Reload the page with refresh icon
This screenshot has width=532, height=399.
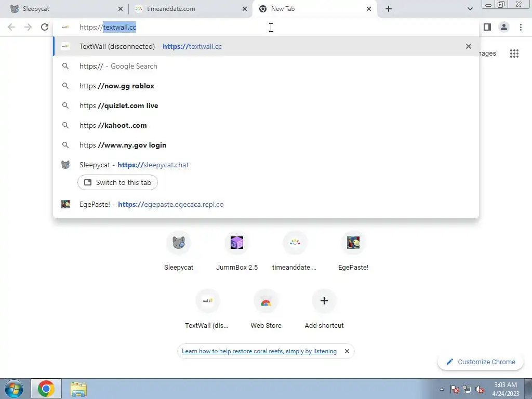[45, 27]
